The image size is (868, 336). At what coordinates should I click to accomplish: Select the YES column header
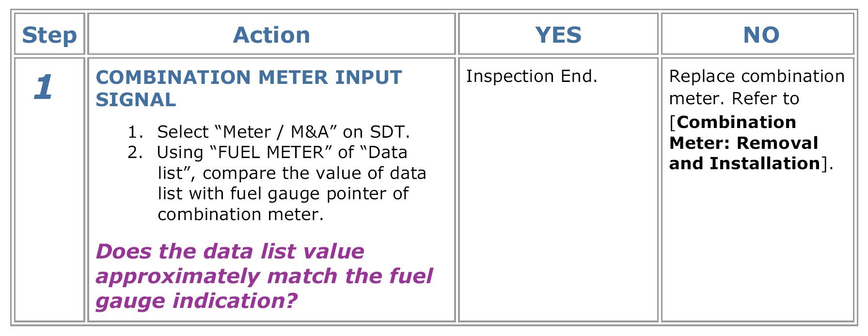(558, 35)
